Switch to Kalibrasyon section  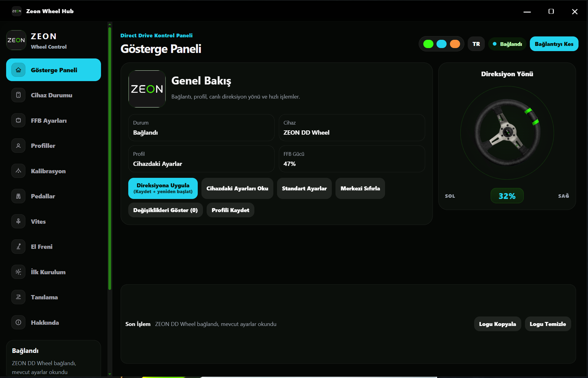[x=54, y=171]
